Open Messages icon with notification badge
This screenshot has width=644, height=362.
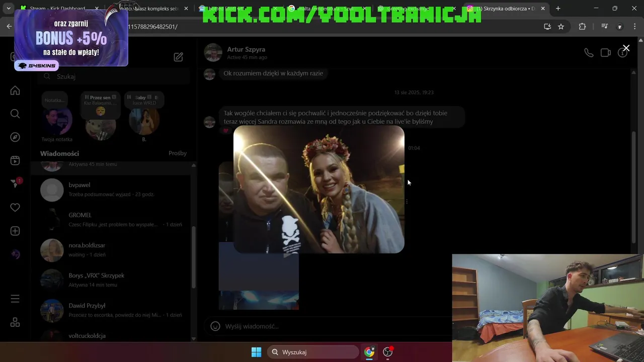[x=15, y=184]
